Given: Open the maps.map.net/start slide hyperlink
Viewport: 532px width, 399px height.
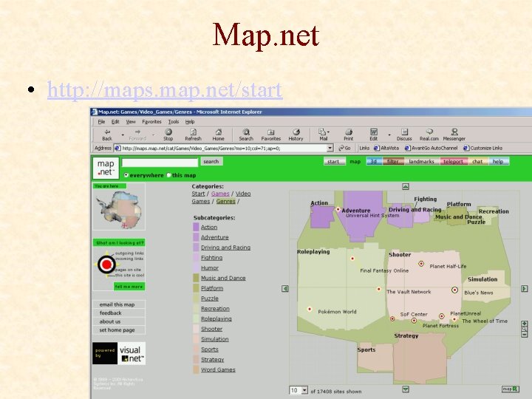Looking at the screenshot, I should [x=165, y=90].
